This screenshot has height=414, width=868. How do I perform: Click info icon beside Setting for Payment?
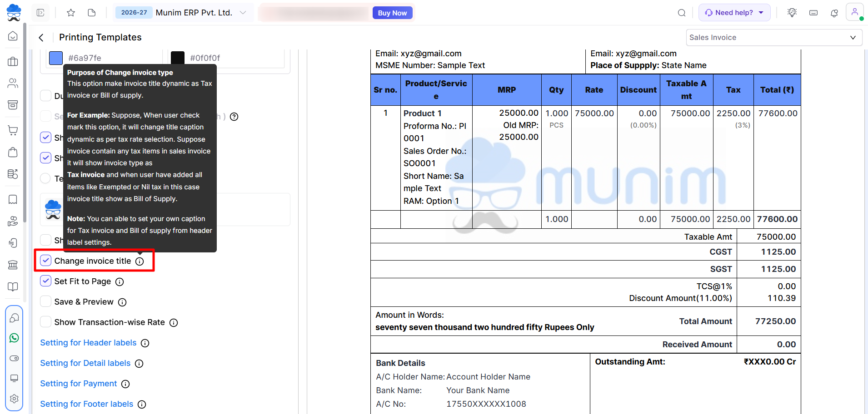tap(125, 384)
